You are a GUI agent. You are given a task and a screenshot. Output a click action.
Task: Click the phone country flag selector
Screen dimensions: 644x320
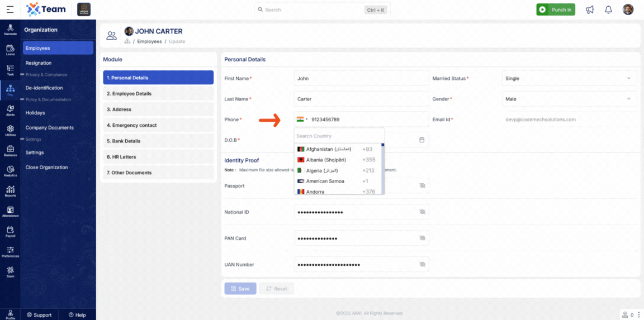coord(302,120)
